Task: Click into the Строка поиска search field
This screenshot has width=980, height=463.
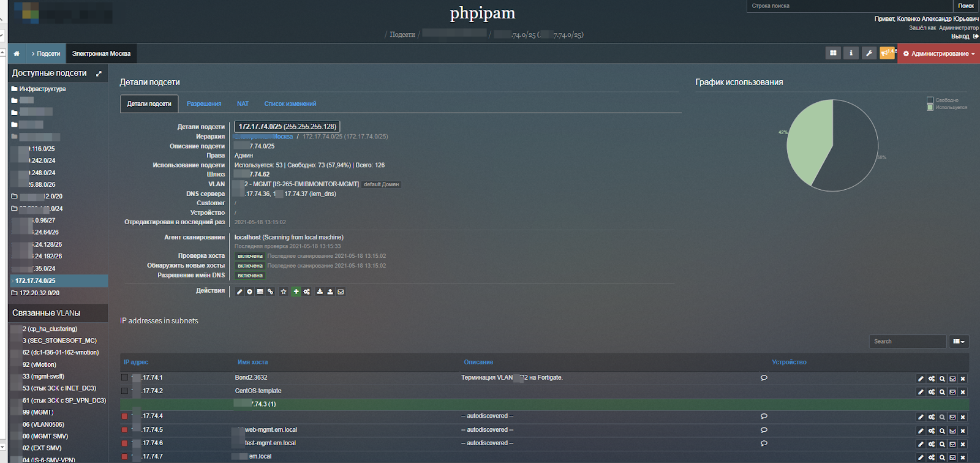Action: pos(850,6)
